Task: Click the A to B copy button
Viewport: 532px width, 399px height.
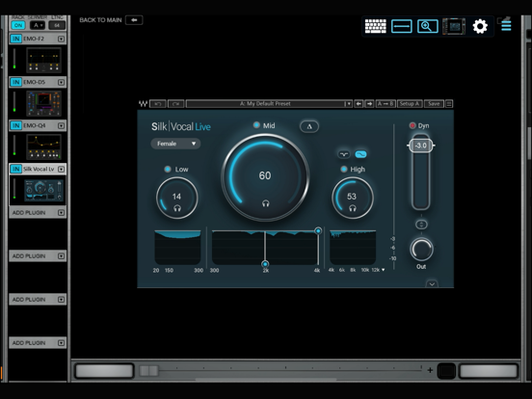Action: pos(386,104)
